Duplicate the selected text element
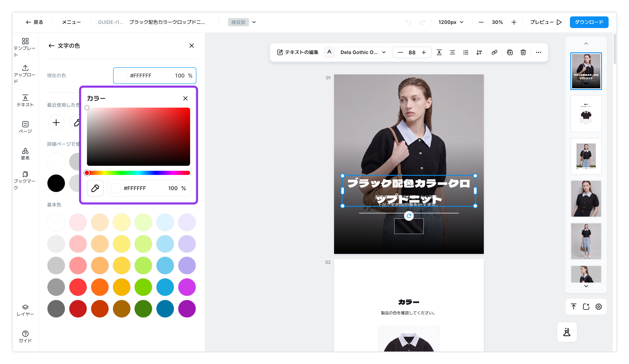The image size is (629, 364). 510,52
